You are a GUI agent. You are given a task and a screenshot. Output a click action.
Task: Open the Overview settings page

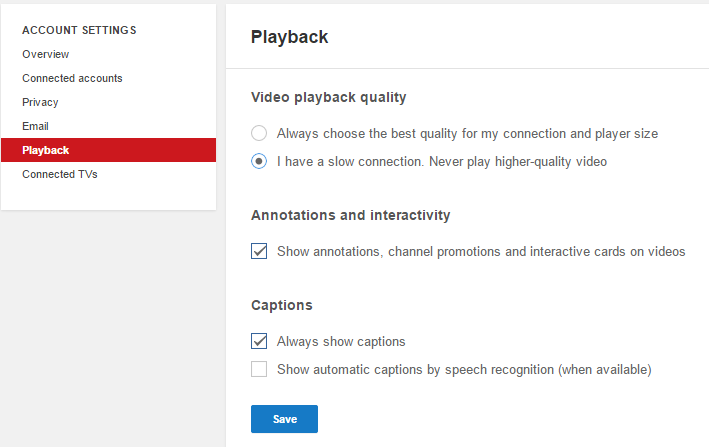(x=45, y=54)
